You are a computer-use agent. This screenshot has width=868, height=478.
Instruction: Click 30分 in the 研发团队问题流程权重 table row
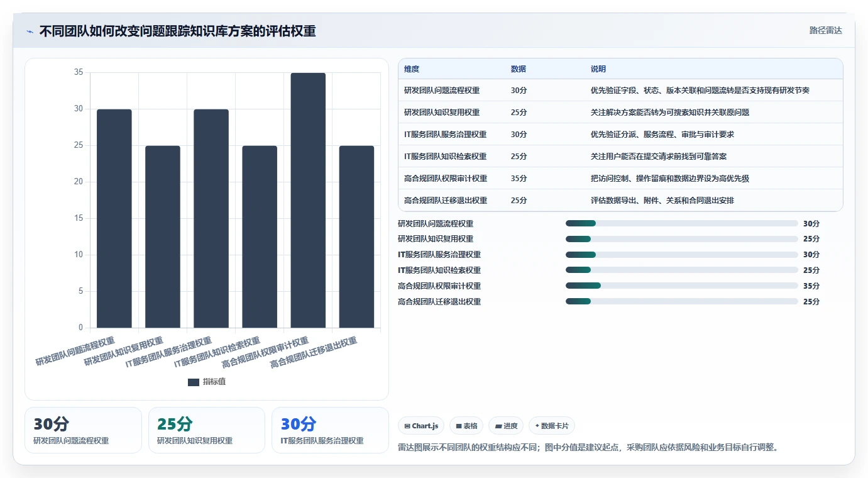pos(519,91)
